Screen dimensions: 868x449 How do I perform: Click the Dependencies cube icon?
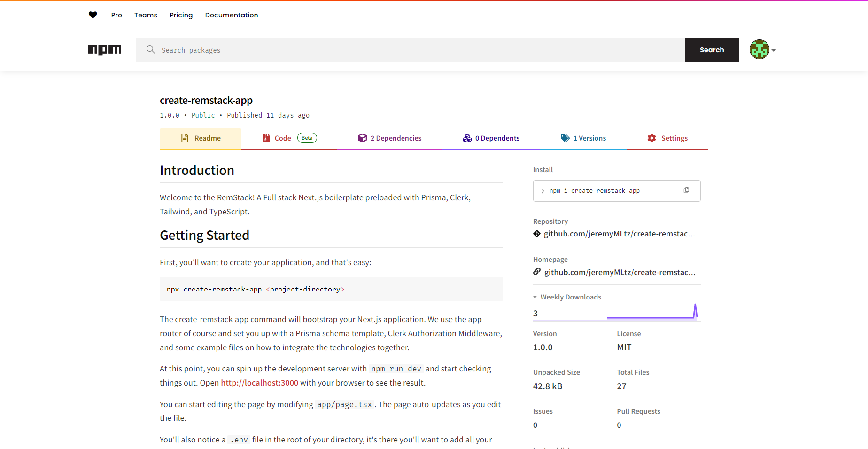(362, 138)
